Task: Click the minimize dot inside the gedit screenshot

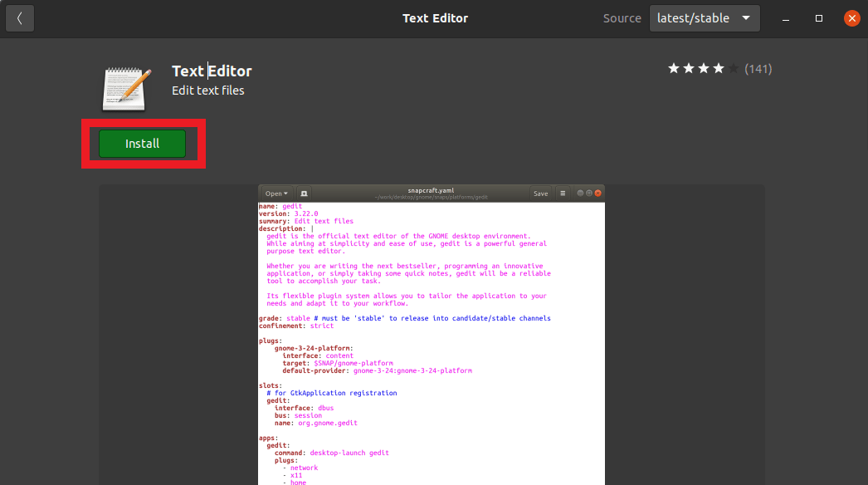Action: coord(578,192)
